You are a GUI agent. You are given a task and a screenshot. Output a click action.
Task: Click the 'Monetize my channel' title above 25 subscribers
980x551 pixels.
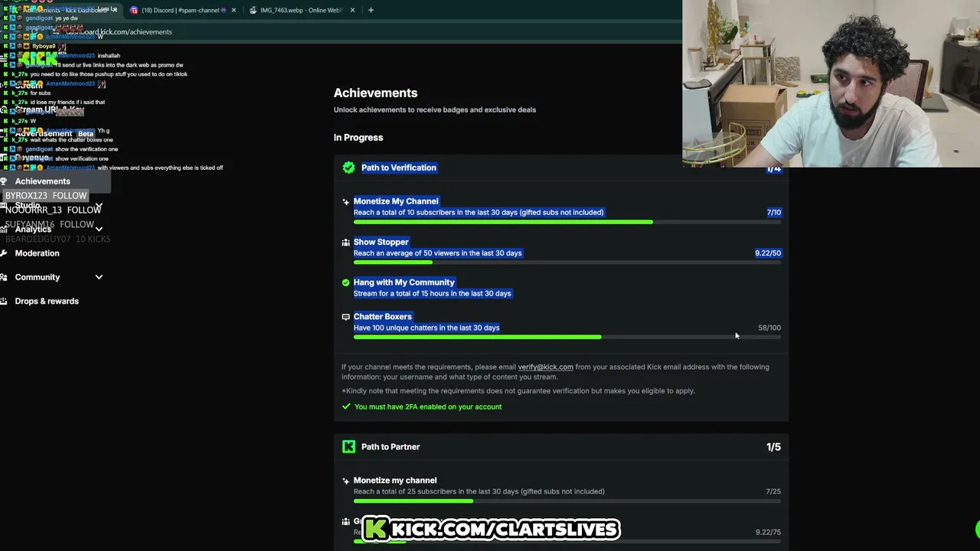(395, 481)
